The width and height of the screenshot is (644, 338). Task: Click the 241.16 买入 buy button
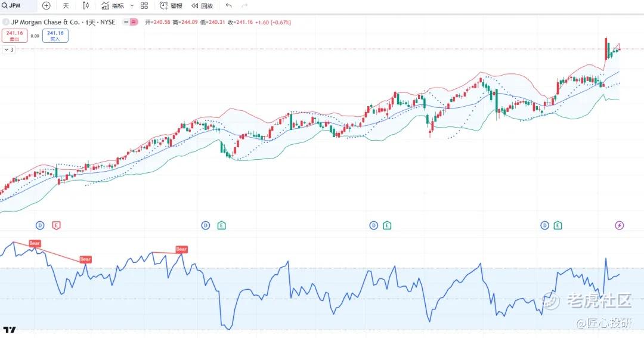(55, 36)
